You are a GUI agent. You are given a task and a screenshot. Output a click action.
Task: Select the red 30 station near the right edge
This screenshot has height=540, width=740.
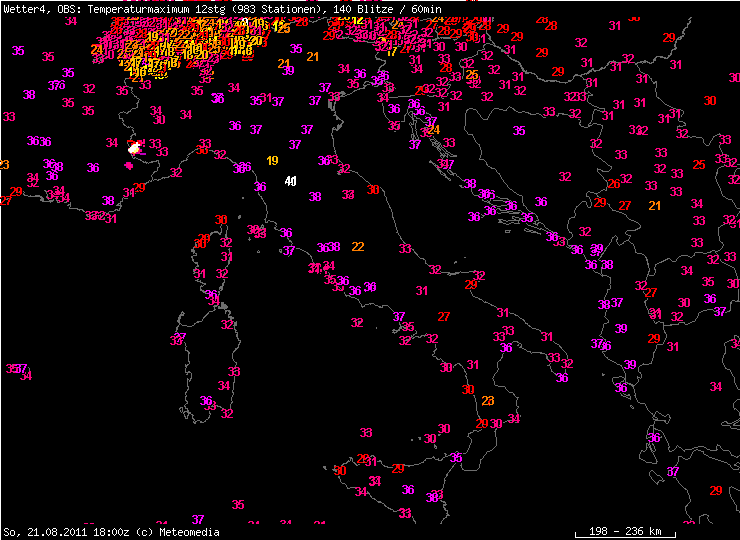(710, 101)
